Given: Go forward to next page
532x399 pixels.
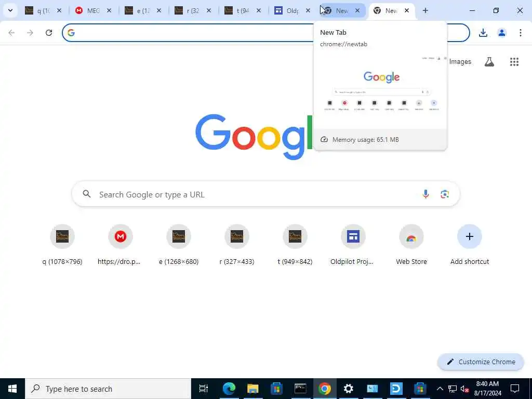Looking at the screenshot, I should pos(30,33).
